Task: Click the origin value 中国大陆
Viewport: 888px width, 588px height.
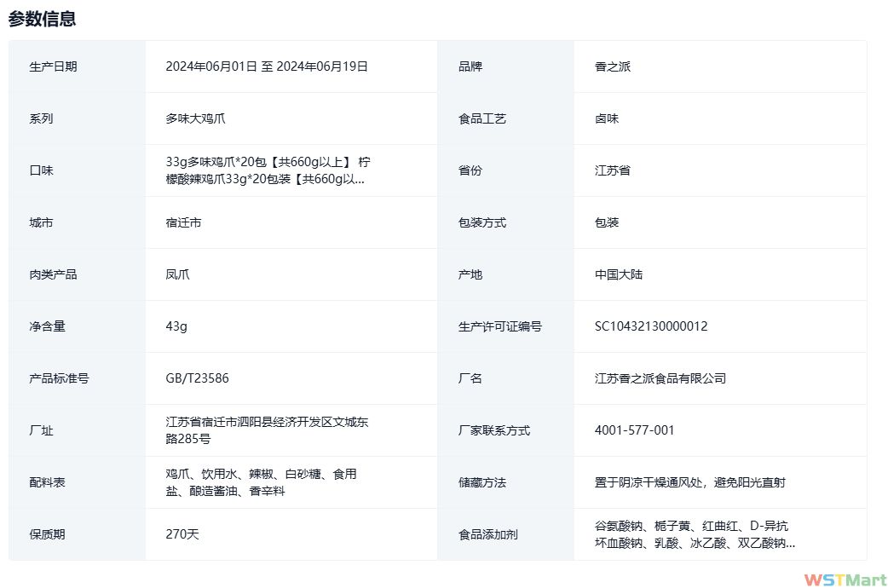Action: 618,274
